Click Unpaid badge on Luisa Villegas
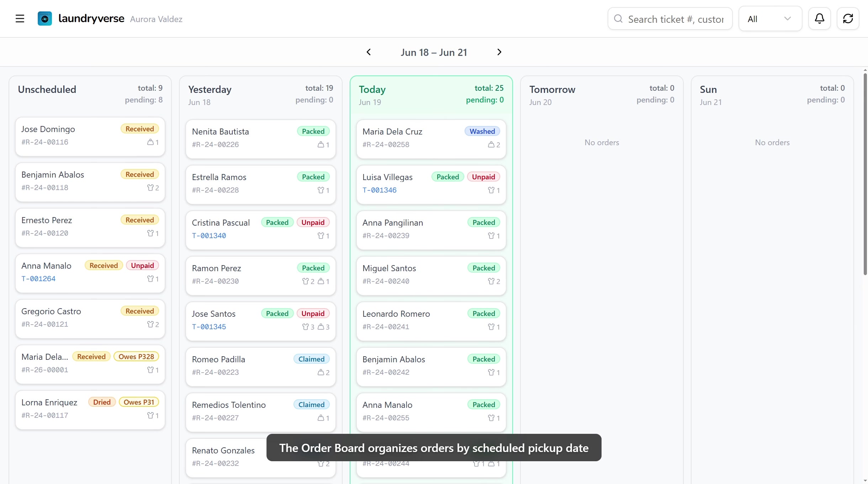Screen dimensions: 868x484 pyautogui.click(x=483, y=177)
